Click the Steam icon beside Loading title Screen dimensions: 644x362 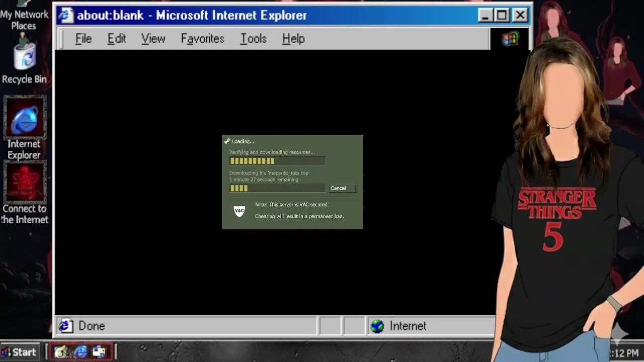(x=227, y=141)
